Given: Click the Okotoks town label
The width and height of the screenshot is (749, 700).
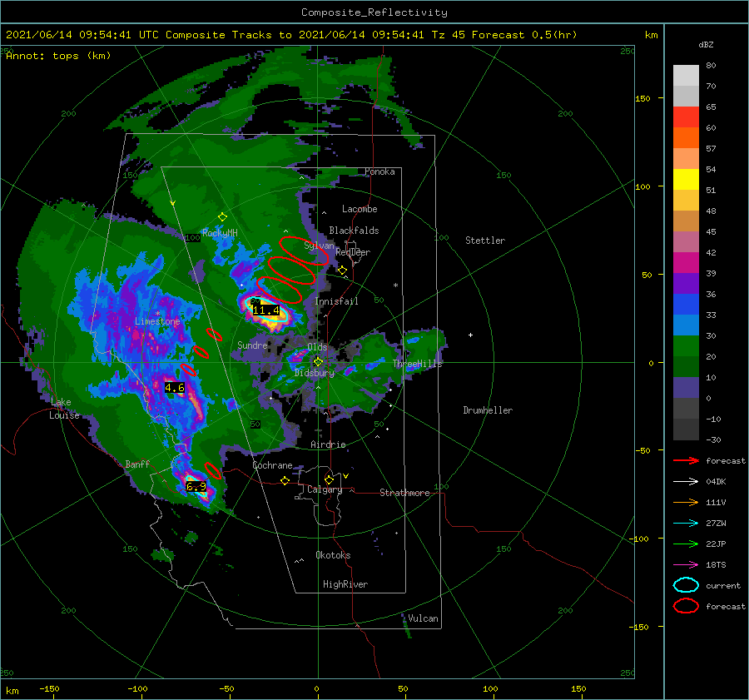Looking at the screenshot, I should click(333, 555).
